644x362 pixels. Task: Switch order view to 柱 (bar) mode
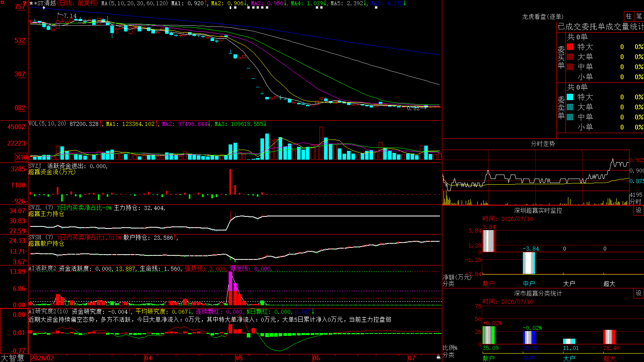pyautogui.click(x=629, y=16)
